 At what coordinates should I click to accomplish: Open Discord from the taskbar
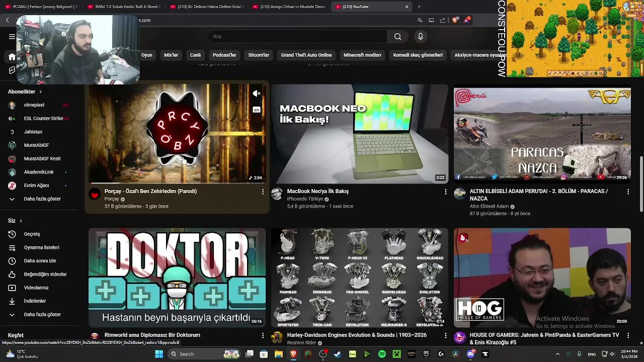470,354
